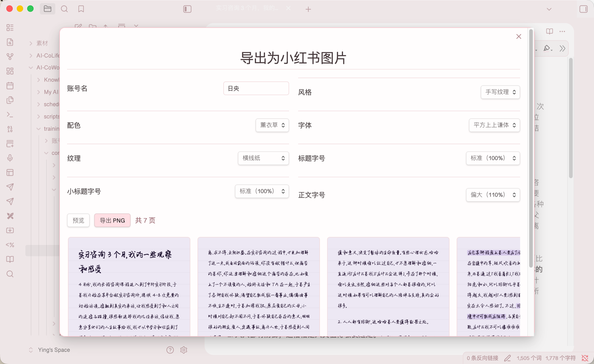Close the export dialog with X
The image size is (594, 364).
pos(519,36)
